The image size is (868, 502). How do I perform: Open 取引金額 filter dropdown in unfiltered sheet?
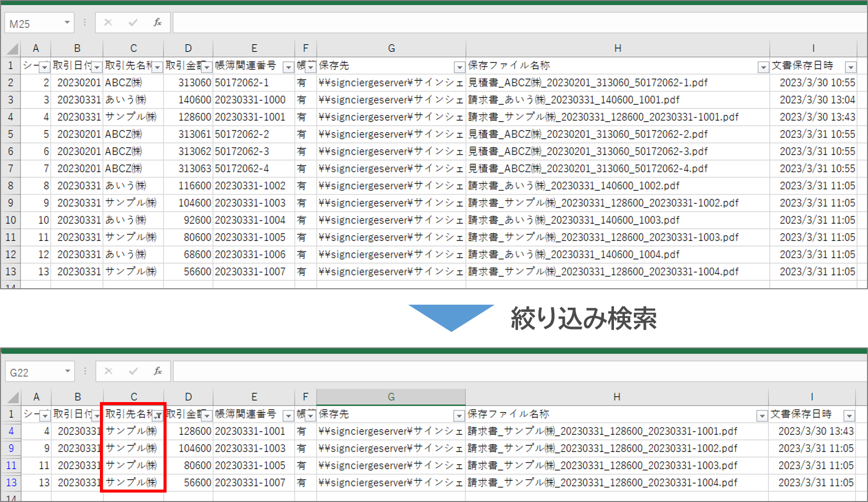click(x=207, y=67)
